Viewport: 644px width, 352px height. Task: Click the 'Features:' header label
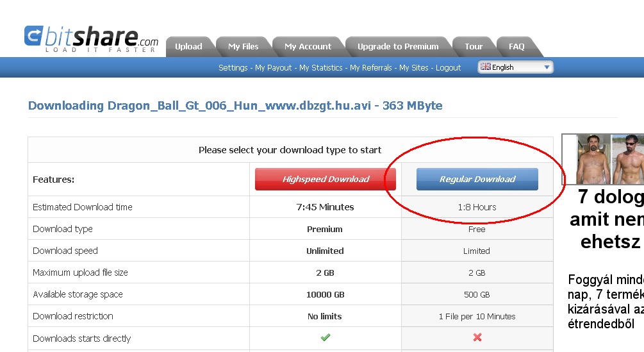[x=53, y=180]
